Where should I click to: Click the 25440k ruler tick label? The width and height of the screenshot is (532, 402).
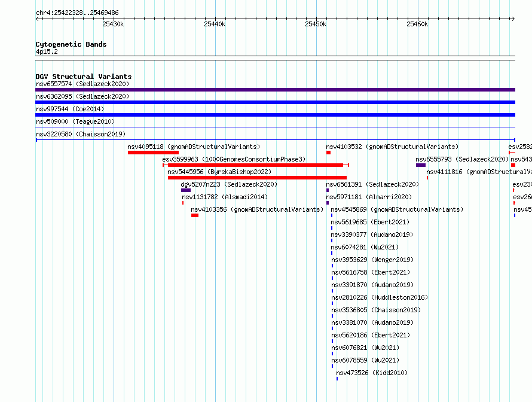tap(215, 24)
